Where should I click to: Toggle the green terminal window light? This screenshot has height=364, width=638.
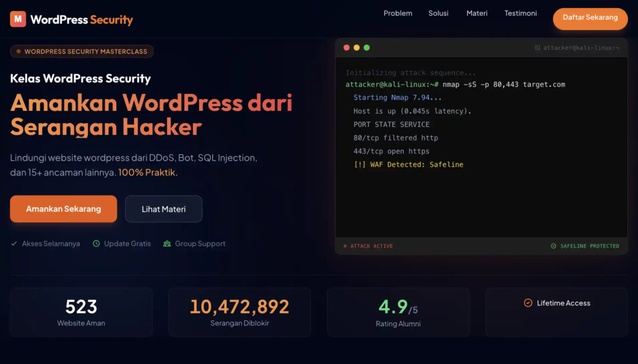(366, 47)
